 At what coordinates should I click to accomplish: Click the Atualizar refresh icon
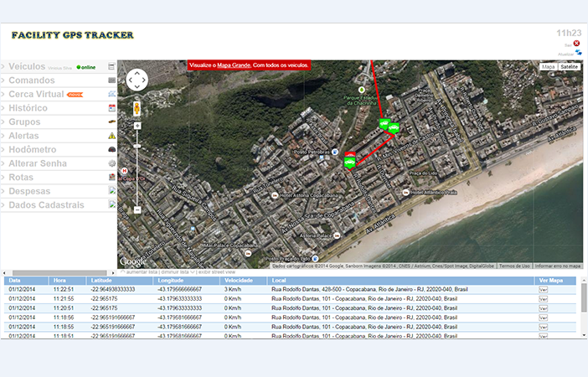578,53
